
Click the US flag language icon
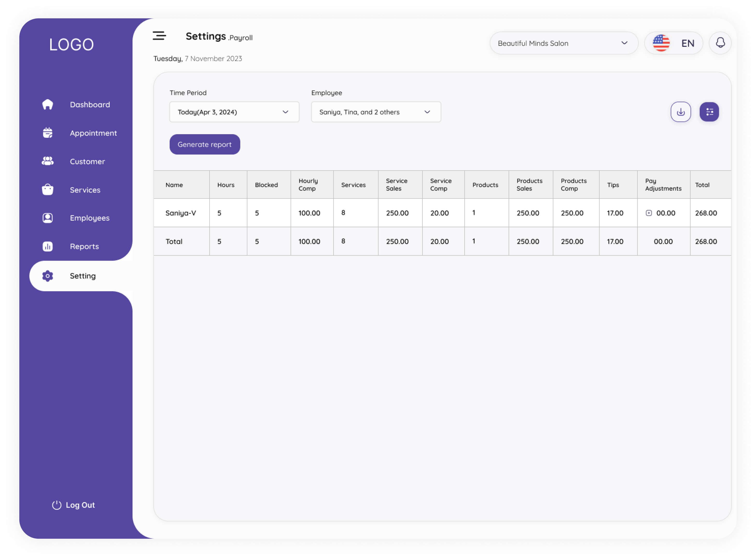661,43
